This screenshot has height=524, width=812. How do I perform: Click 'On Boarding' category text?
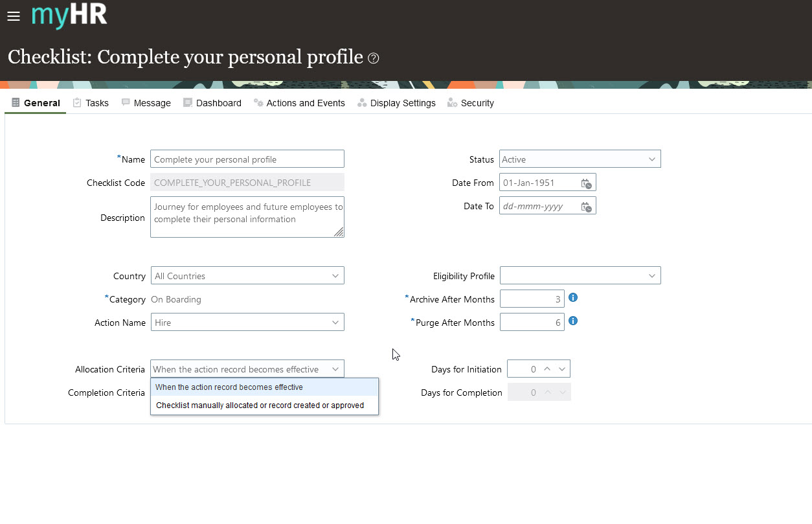coord(176,299)
